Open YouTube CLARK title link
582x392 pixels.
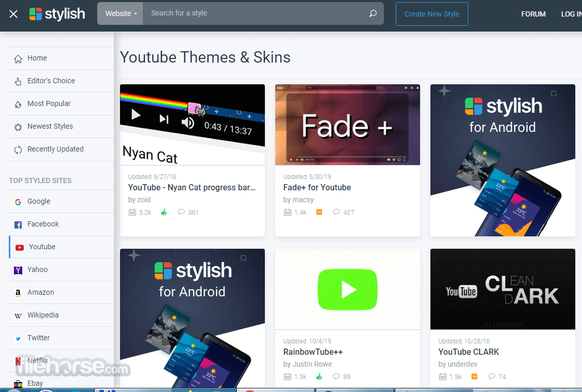coord(468,352)
